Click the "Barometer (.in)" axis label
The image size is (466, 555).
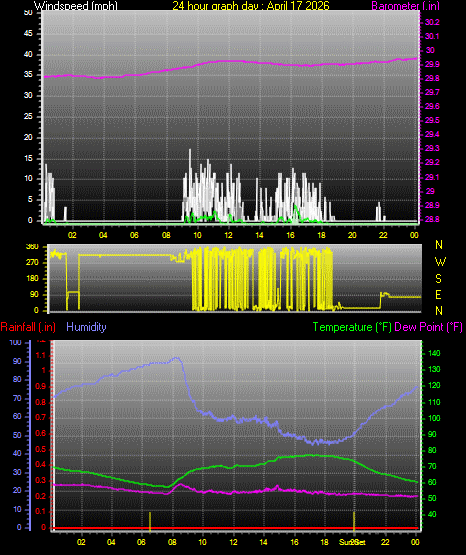pyautogui.click(x=405, y=6)
